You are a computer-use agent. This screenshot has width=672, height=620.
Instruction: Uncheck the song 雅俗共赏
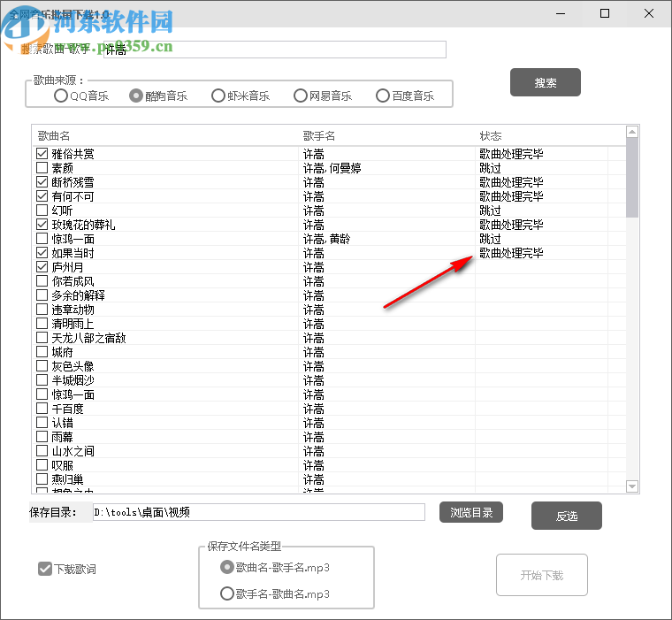(x=42, y=154)
